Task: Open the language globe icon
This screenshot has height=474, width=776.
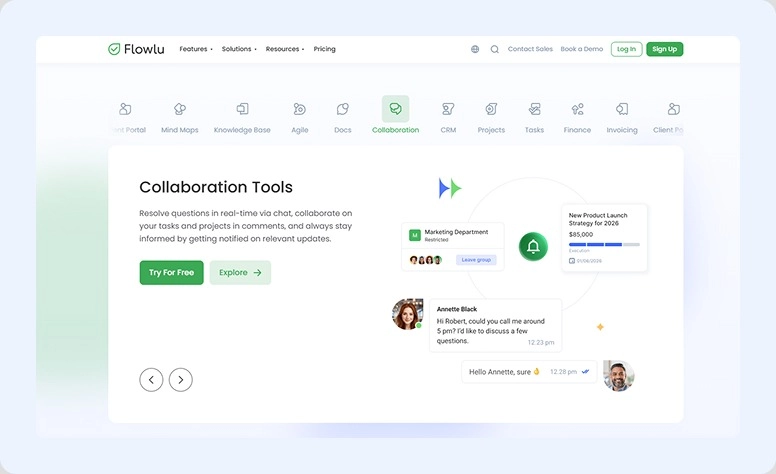Action: tap(475, 49)
